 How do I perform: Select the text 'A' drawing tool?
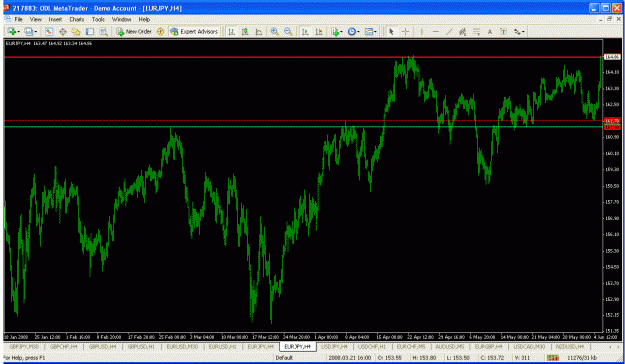click(490, 31)
